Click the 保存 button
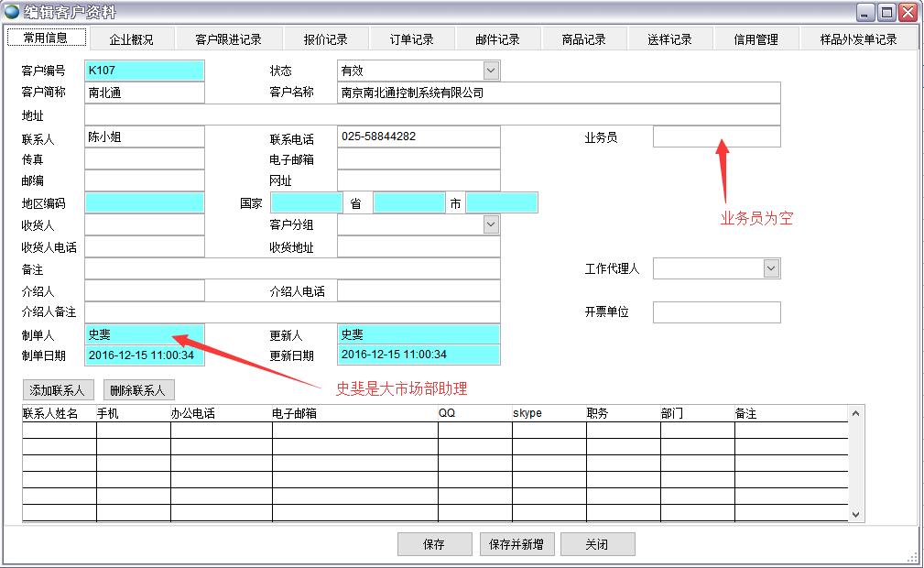The width and height of the screenshot is (924, 568). point(434,544)
